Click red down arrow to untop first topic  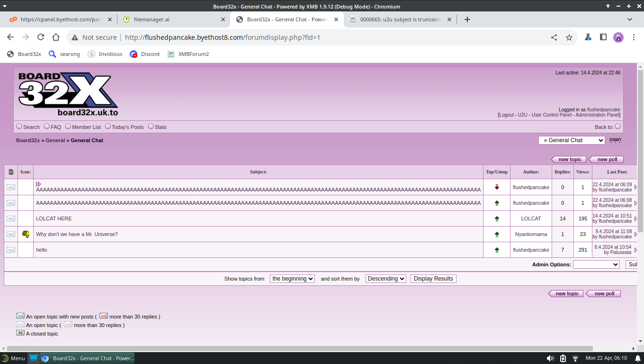(497, 187)
